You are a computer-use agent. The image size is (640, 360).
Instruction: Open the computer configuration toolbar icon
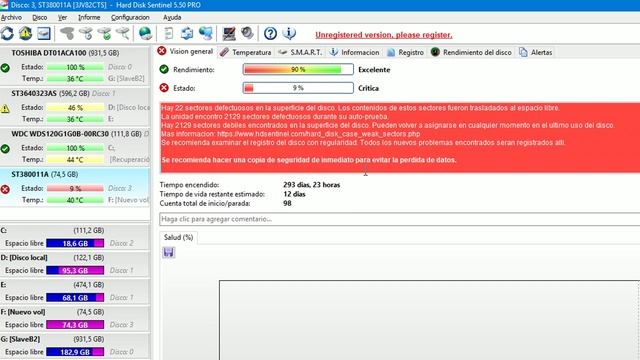[229, 33]
